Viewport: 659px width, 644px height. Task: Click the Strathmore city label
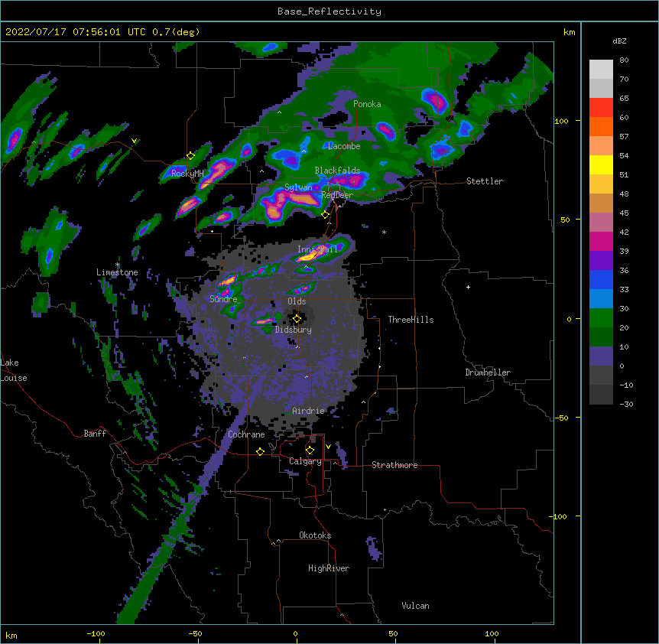tap(394, 465)
